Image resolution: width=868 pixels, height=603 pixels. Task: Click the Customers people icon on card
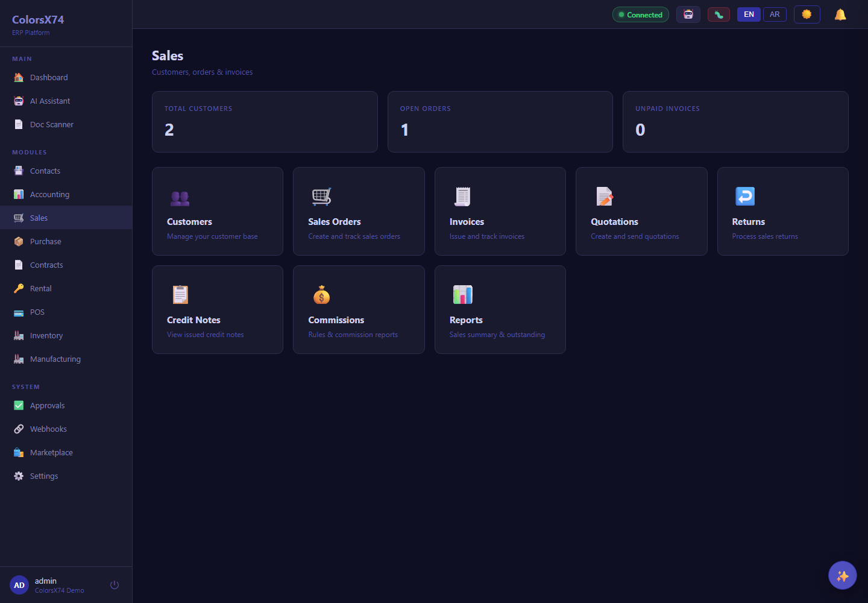coord(180,197)
